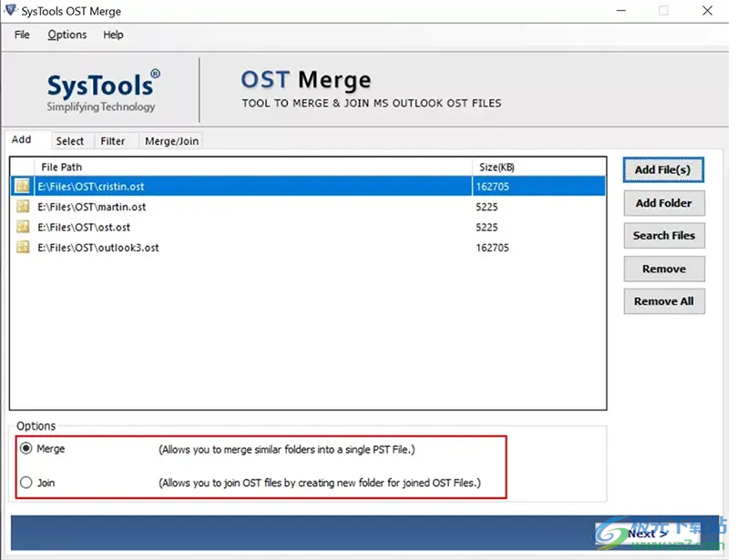Viewport: 737px width, 560px height.
Task: Click the Search Files button
Action: 663,236
